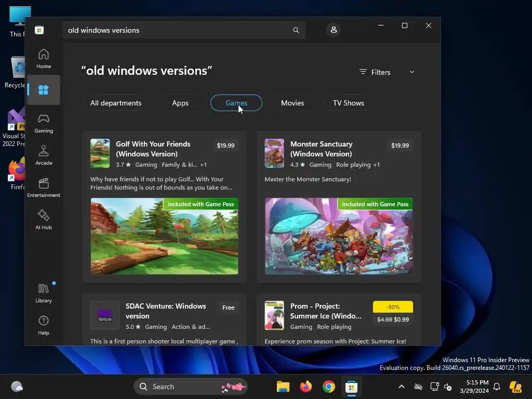Click the 5.0 star rating text
The height and width of the screenshot is (399, 532).
tap(133, 327)
